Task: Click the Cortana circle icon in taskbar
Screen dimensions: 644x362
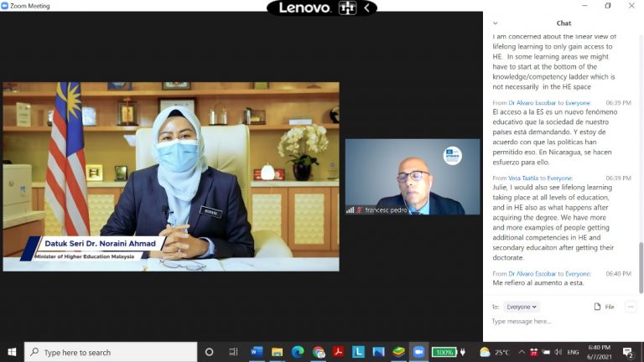Action: click(x=210, y=352)
